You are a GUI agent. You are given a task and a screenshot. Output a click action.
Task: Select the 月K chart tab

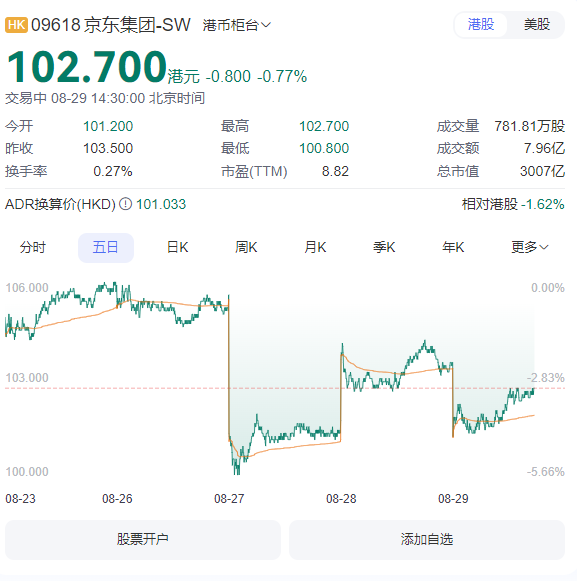315,247
